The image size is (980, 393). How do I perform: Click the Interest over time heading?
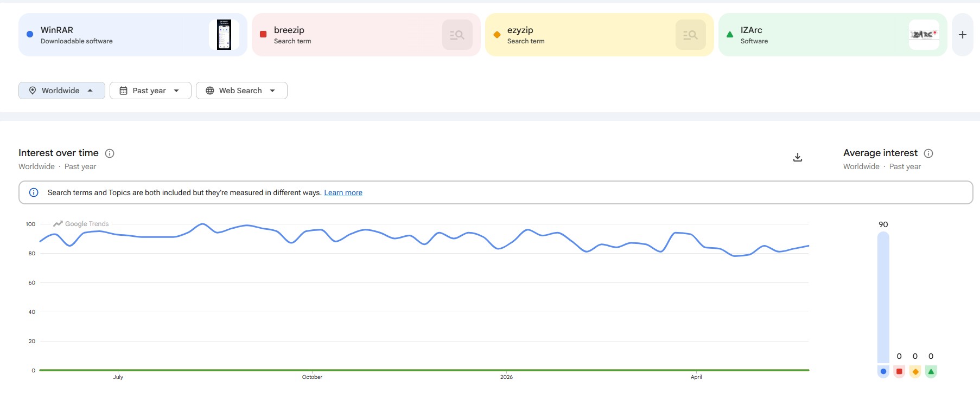click(x=59, y=153)
